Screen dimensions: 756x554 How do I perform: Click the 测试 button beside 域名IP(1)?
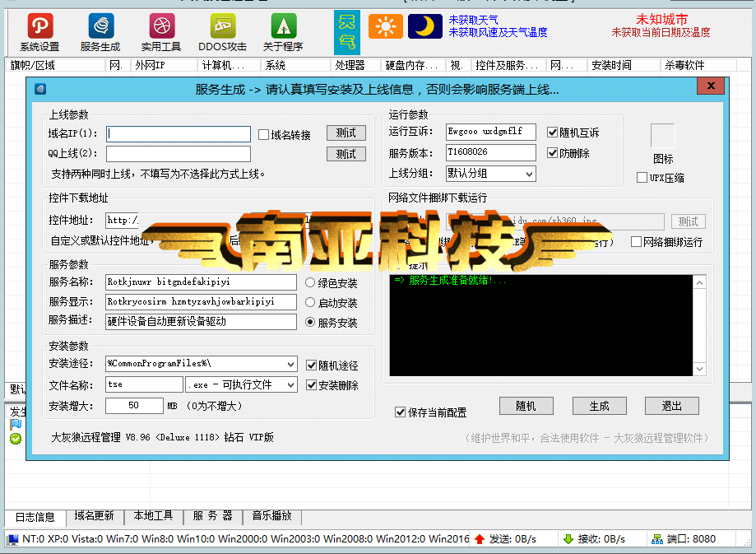[346, 133]
